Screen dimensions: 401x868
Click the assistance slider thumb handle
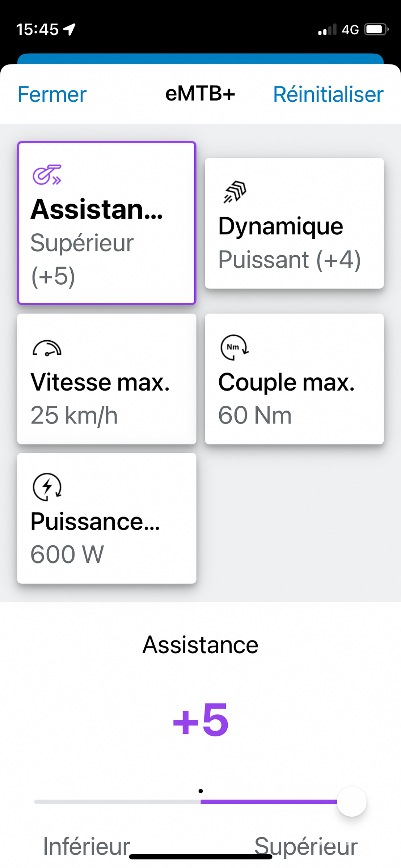coord(352,801)
